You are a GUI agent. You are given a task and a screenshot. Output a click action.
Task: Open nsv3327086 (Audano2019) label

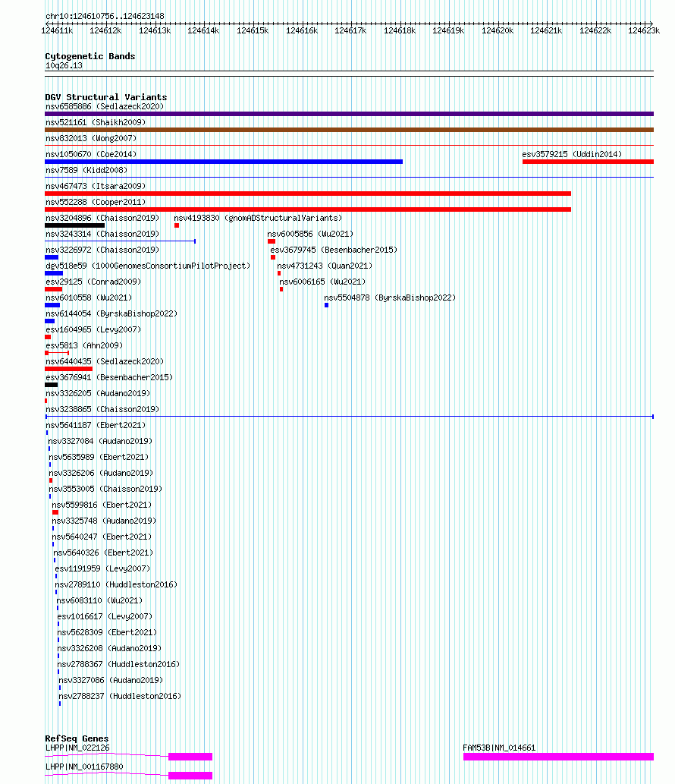coord(111,682)
